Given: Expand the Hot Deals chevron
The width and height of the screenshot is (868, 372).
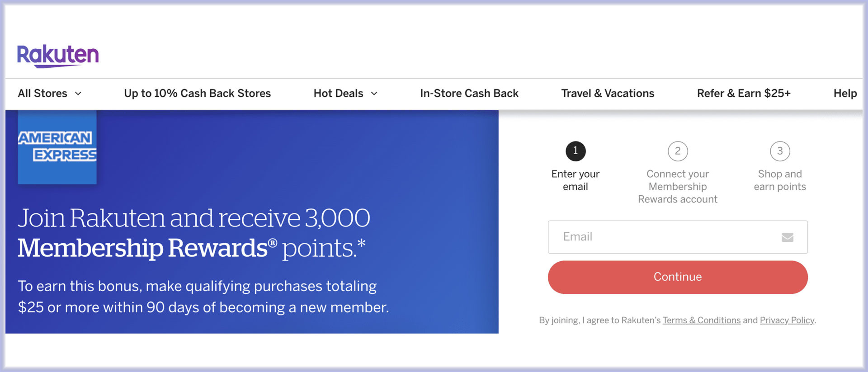Looking at the screenshot, I should coord(374,94).
